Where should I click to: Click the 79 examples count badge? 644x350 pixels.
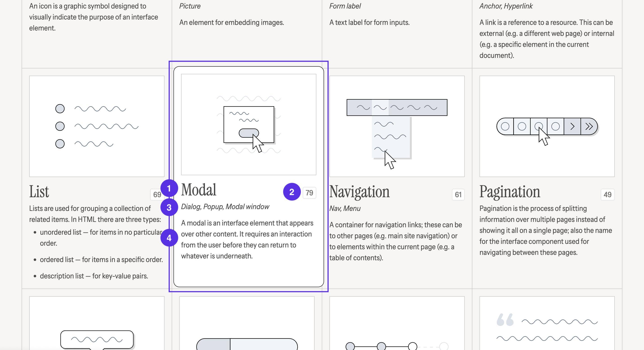point(309,193)
